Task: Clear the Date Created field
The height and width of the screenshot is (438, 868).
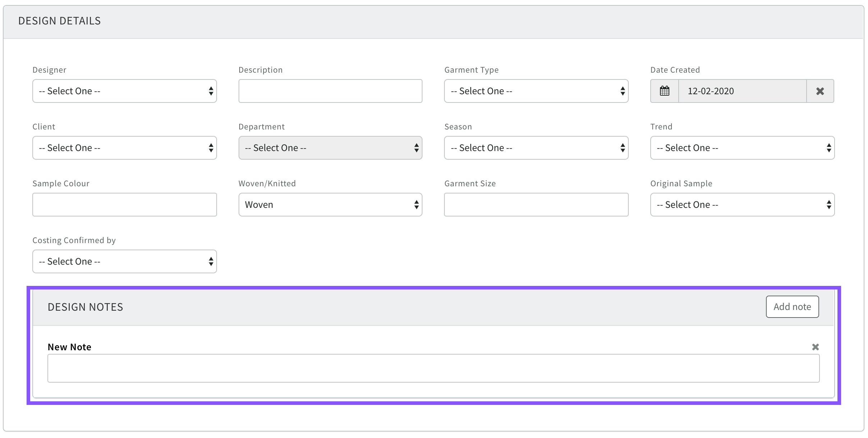Action: pos(820,91)
